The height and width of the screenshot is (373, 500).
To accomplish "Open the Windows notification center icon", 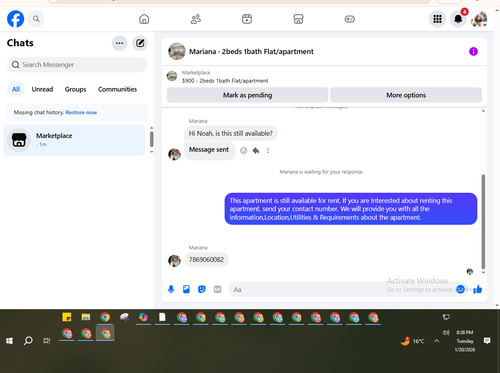I will (x=487, y=341).
